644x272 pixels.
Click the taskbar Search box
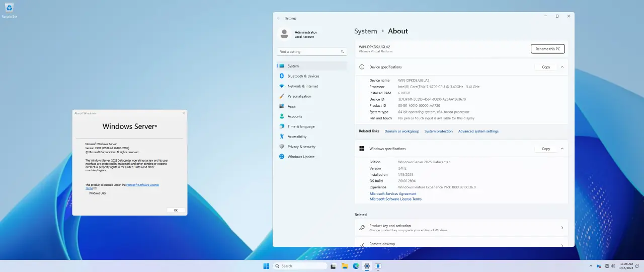coord(300,266)
